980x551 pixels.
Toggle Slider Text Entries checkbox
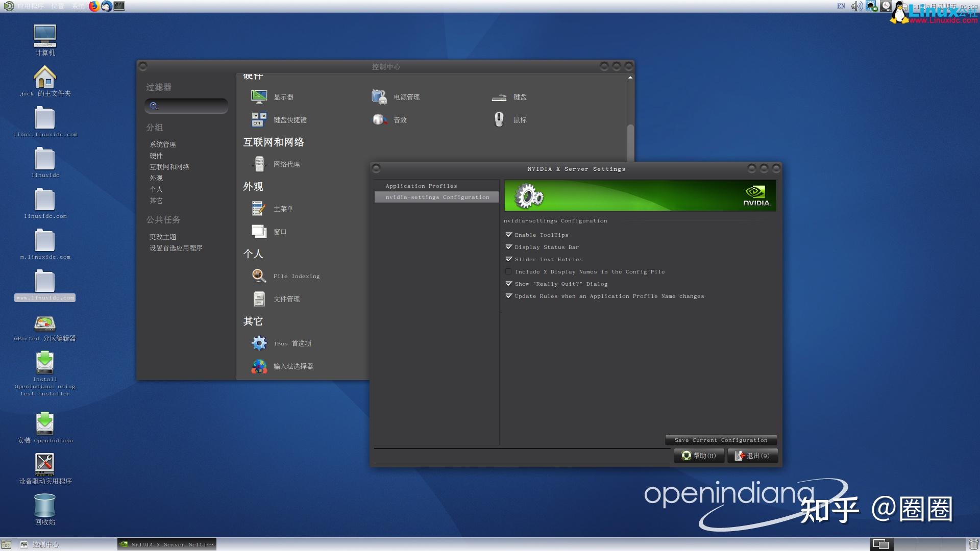pos(509,259)
